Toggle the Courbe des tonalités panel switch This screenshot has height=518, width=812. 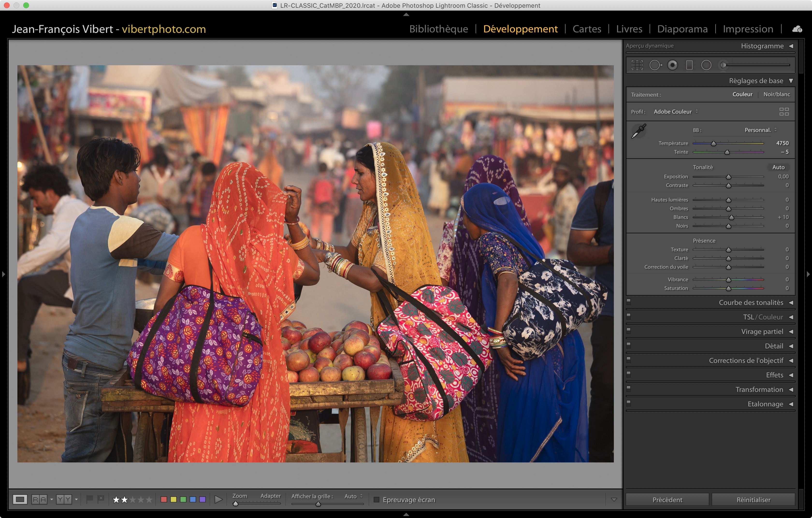[629, 302]
